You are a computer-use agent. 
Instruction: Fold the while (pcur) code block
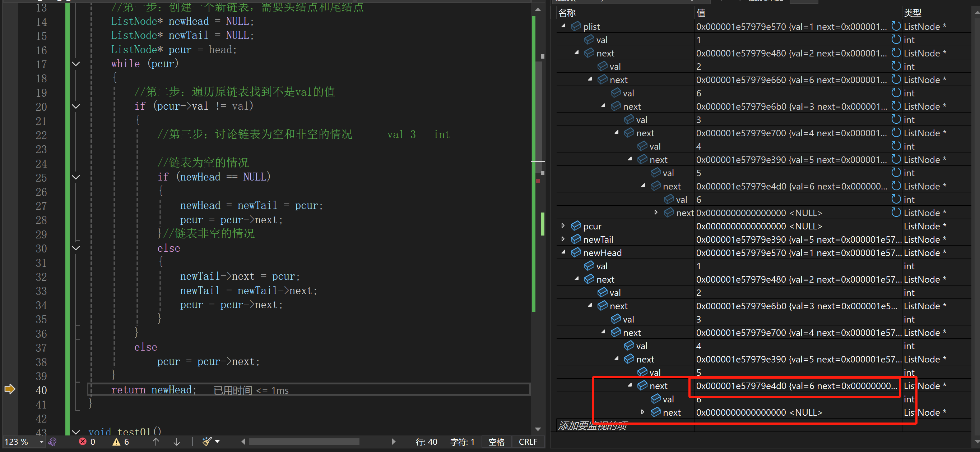76,64
